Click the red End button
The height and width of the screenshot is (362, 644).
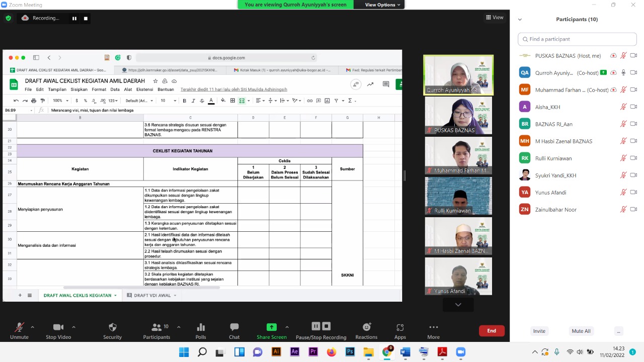click(492, 331)
